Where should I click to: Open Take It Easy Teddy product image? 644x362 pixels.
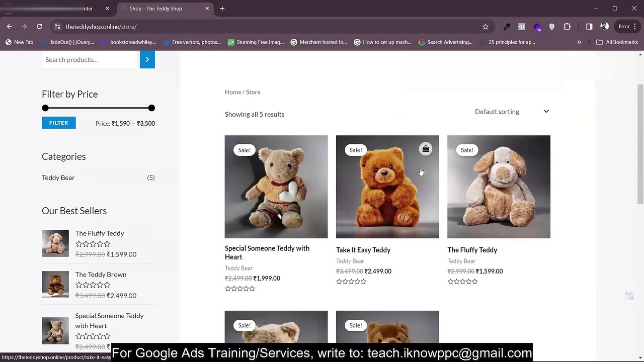pos(387,187)
